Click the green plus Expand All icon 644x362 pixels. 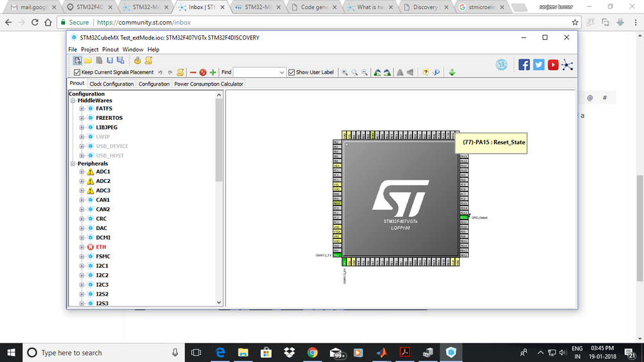coord(213,73)
